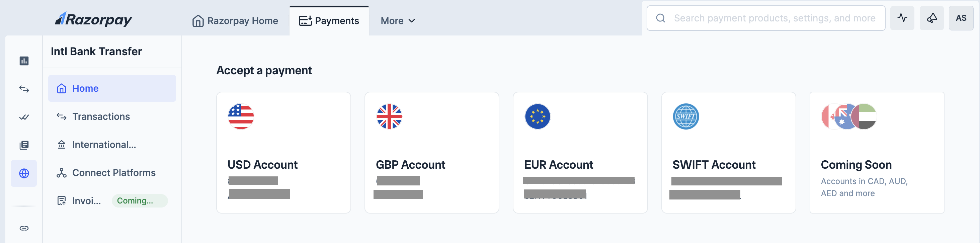Image resolution: width=980 pixels, height=243 pixels.
Task: Open the Transactions page
Action: pos(101,116)
